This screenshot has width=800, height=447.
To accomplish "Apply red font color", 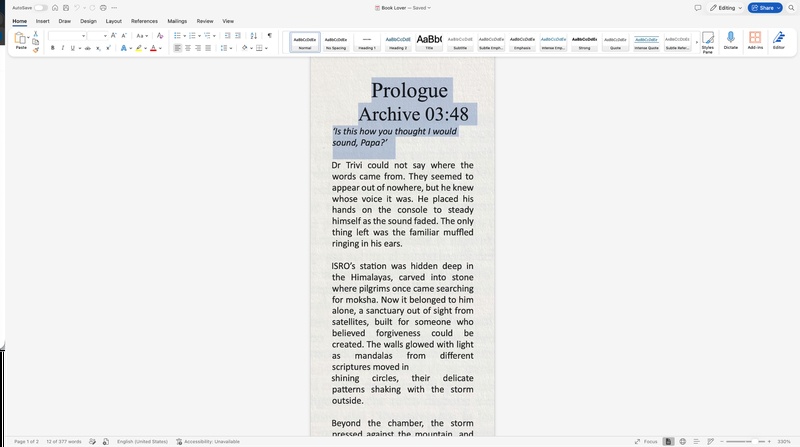I will click(x=153, y=48).
